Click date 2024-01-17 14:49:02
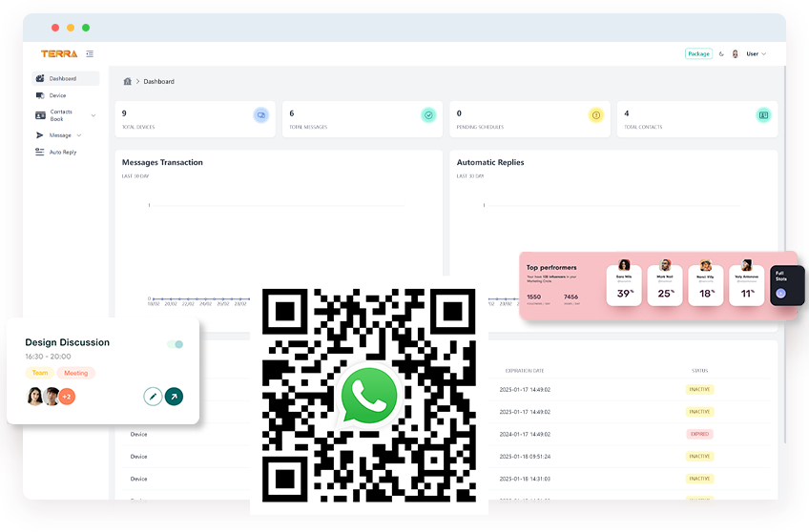 click(525, 434)
